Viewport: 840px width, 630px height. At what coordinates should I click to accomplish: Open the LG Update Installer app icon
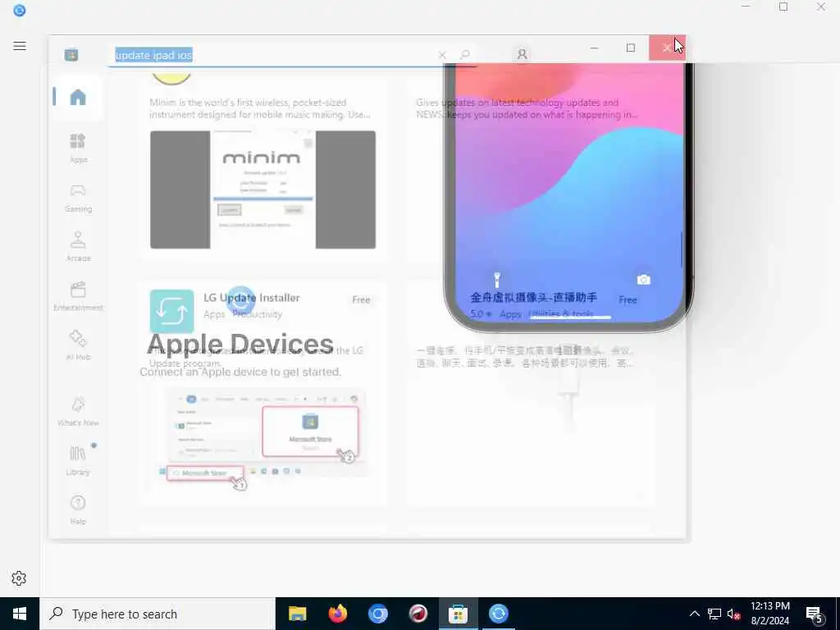click(172, 311)
